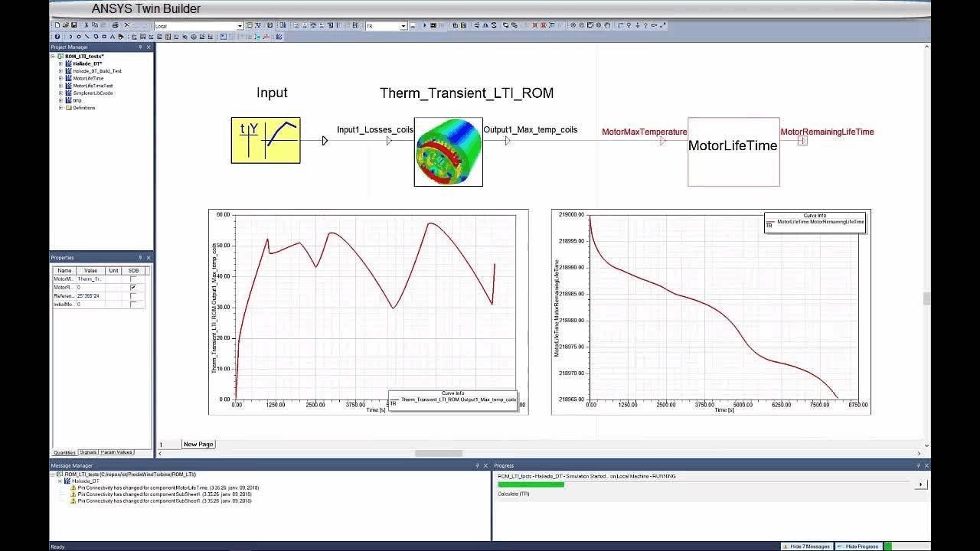Toggle SDB checkbox for Referen... row
980x551 pixels.
click(x=133, y=296)
